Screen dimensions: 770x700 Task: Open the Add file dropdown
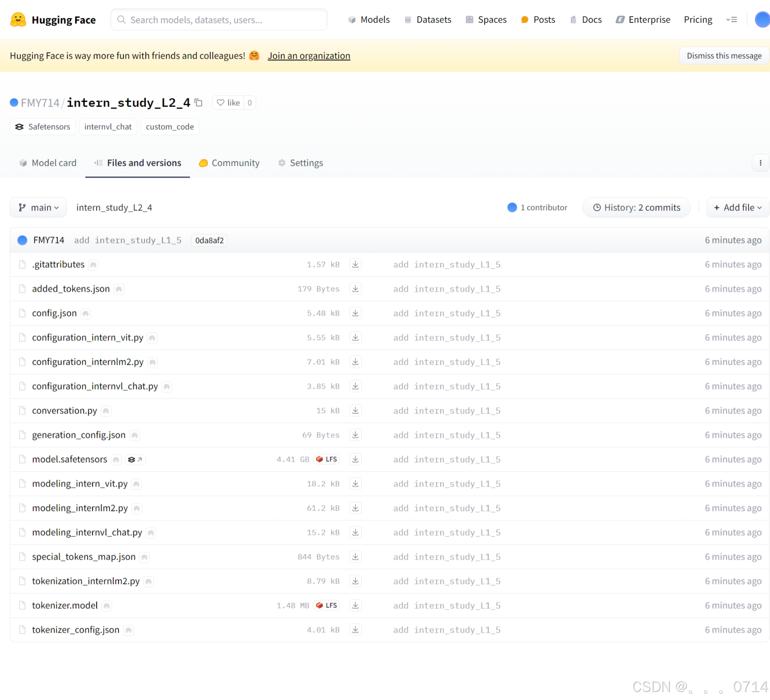click(x=737, y=208)
